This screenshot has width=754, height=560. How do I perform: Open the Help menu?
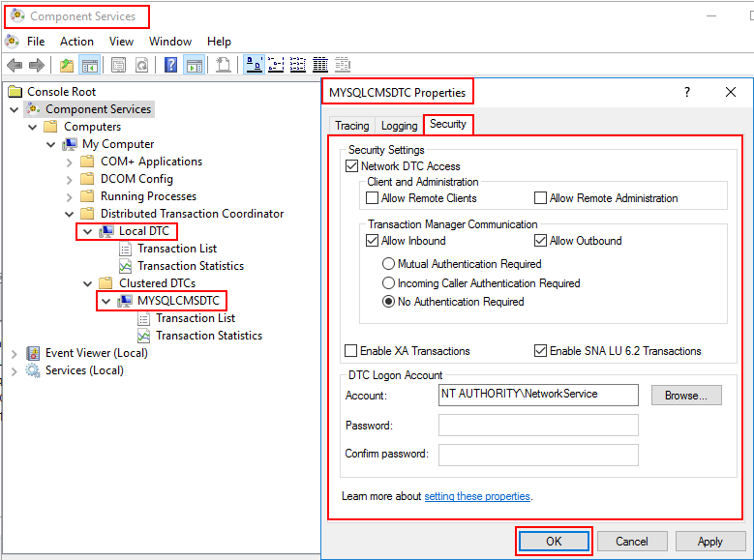tap(219, 42)
